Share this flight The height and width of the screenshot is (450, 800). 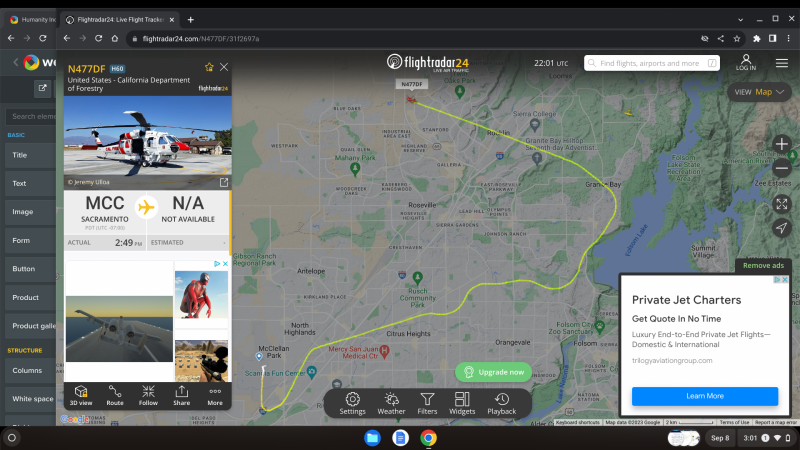point(182,395)
